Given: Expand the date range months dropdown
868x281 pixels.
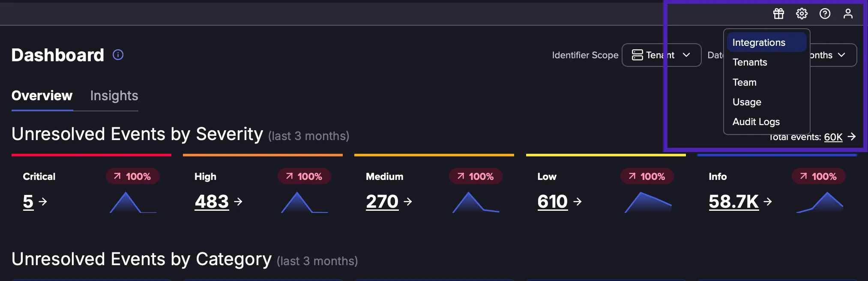Looking at the screenshot, I should point(833,55).
